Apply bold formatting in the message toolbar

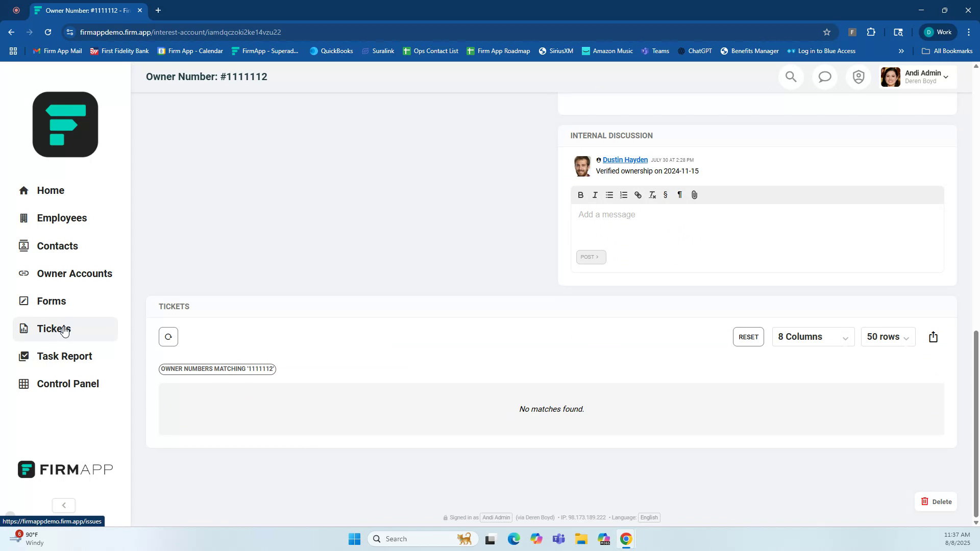581,194
